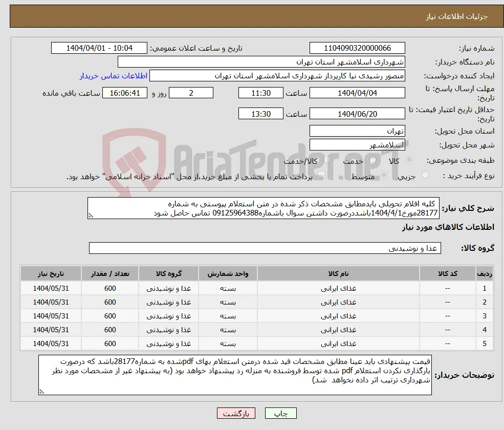504x430 pixels.
Task: Toggle the Islamic treasury payment checkbox
Action: click(321, 175)
